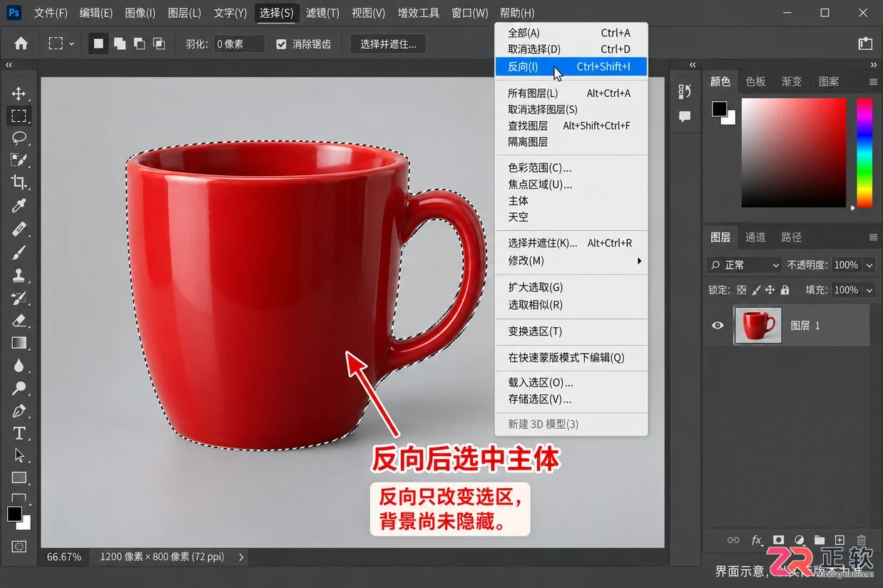883x588 pixels.
Task: Create a new layer with plus icon
Action: [839, 540]
